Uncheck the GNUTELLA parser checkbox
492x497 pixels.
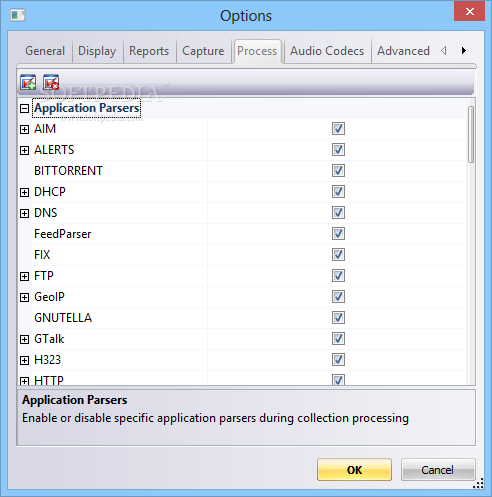(x=338, y=318)
